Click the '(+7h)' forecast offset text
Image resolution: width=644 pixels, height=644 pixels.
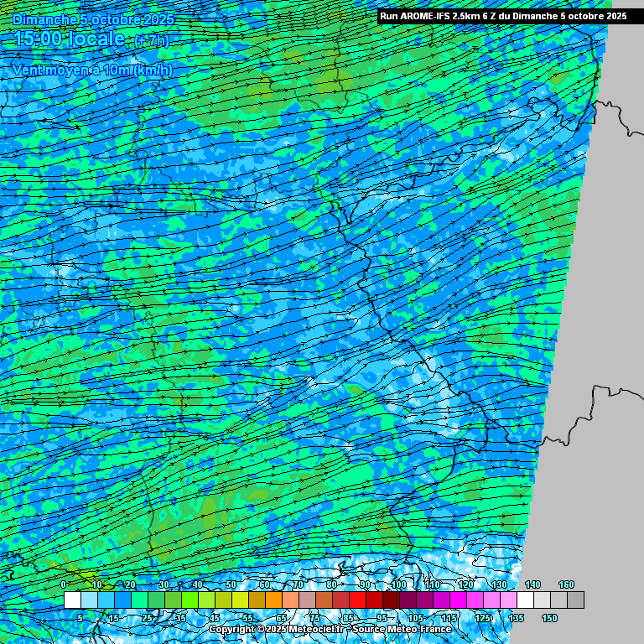152,40
